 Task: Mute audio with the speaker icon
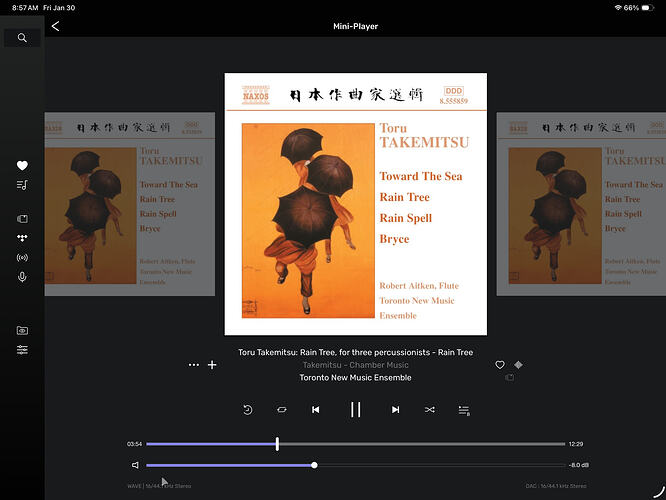[135, 465]
